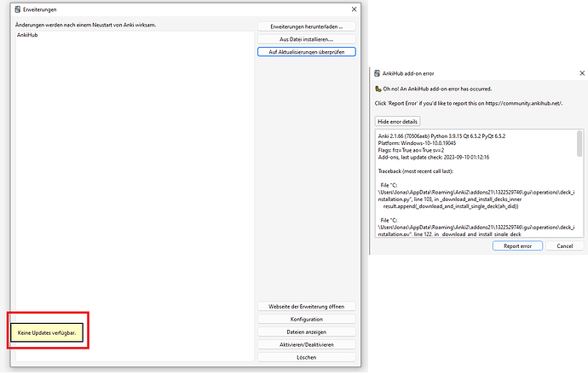This screenshot has height=375, width=588.
Task: Click the 'Keine Updates verfügbar.' tooltip
Action: tap(47, 332)
